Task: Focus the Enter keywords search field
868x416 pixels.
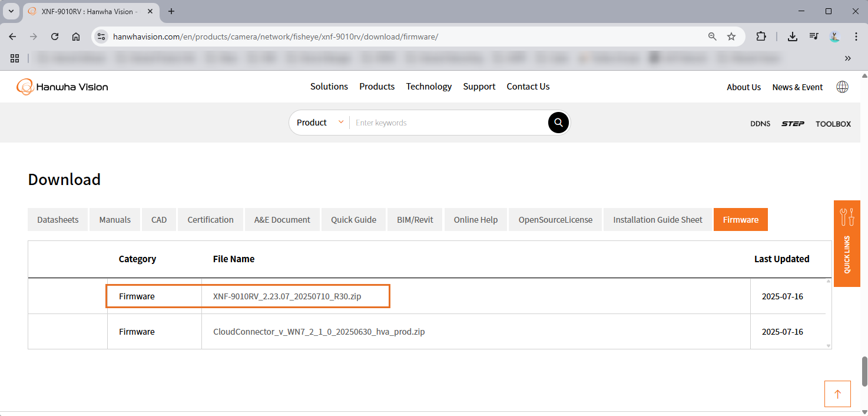Action: (x=449, y=123)
